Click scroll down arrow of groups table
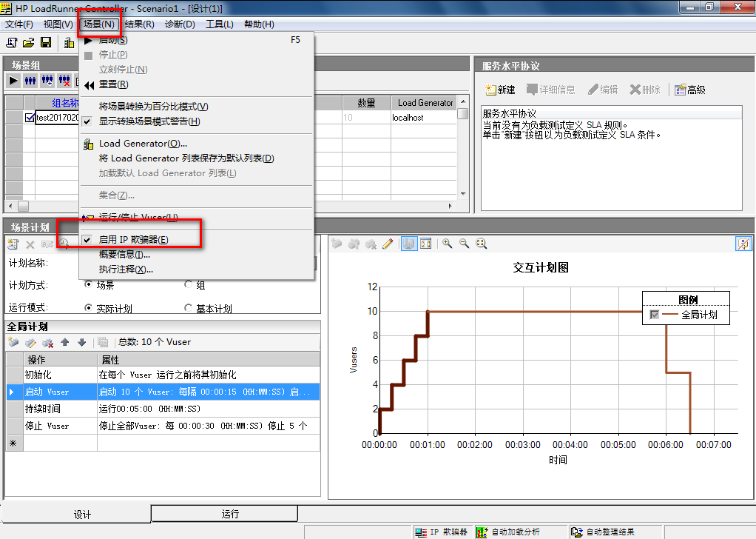 tap(463, 193)
